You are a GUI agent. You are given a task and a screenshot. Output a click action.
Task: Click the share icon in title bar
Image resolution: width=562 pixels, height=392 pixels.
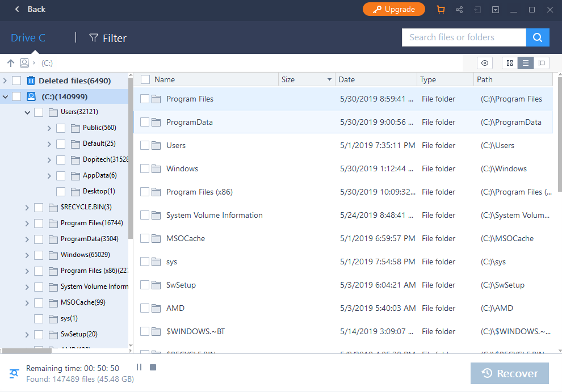(x=459, y=10)
